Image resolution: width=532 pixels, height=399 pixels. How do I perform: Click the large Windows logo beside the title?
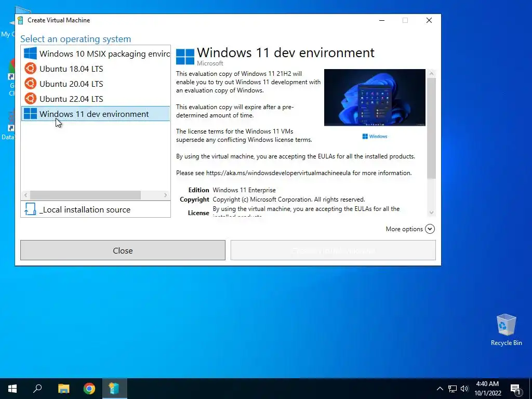pyautogui.click(x=185, y=57)
